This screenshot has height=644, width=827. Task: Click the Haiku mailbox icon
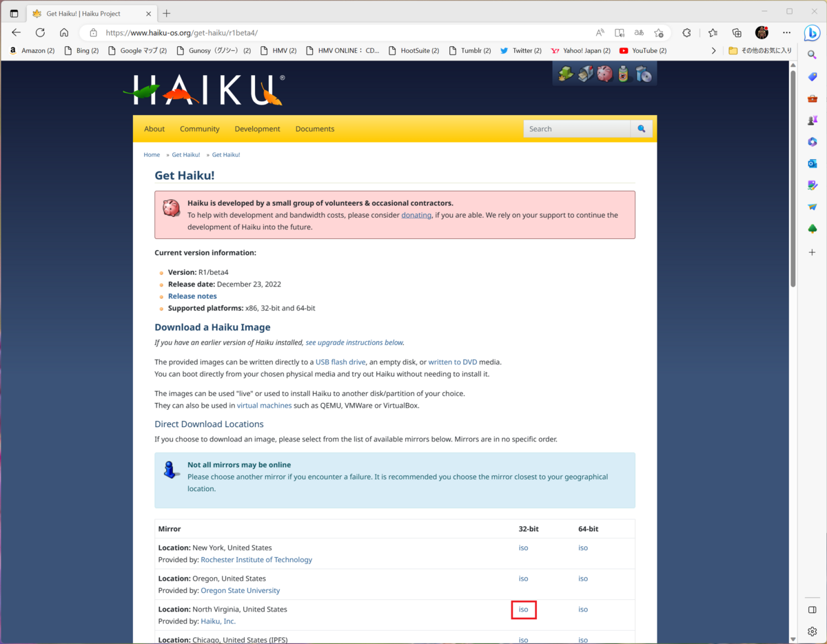click(585, 74)
